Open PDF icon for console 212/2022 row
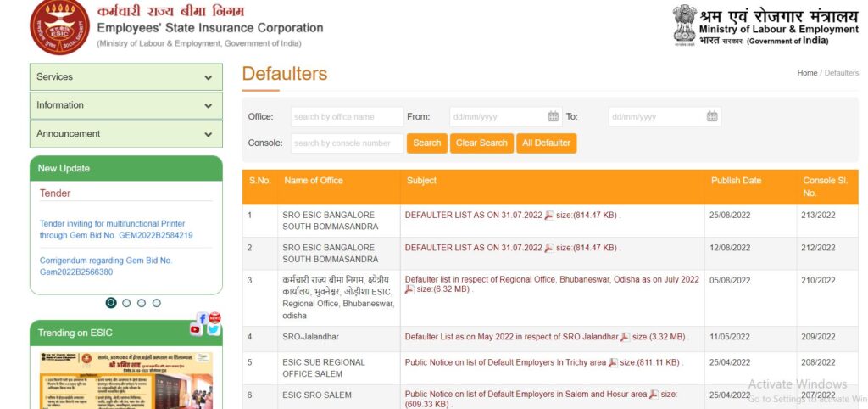The height and width of the screenshot is (409, 868). [549, 249]
